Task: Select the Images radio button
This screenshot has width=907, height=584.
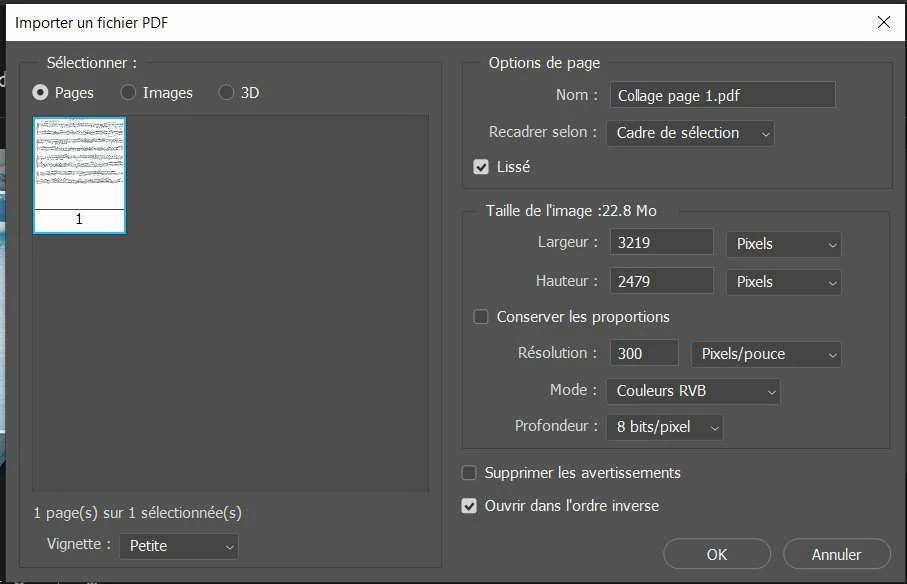Action: click(128, 93)
